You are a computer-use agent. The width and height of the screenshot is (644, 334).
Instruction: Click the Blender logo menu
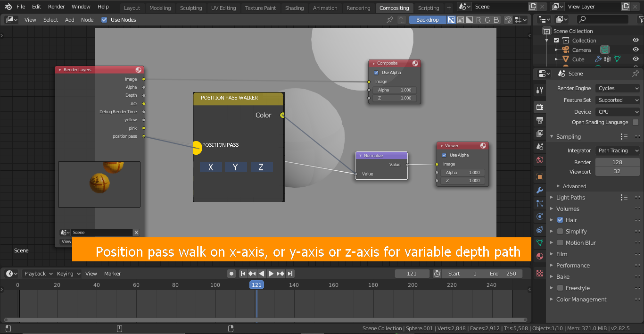point(8,7)
